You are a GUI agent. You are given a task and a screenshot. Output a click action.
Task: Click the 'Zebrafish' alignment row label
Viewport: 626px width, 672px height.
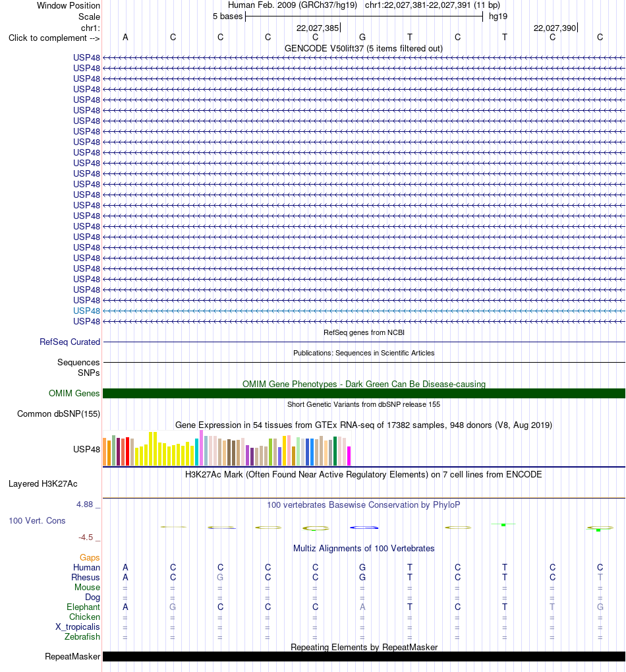click(x=82, y=637)
